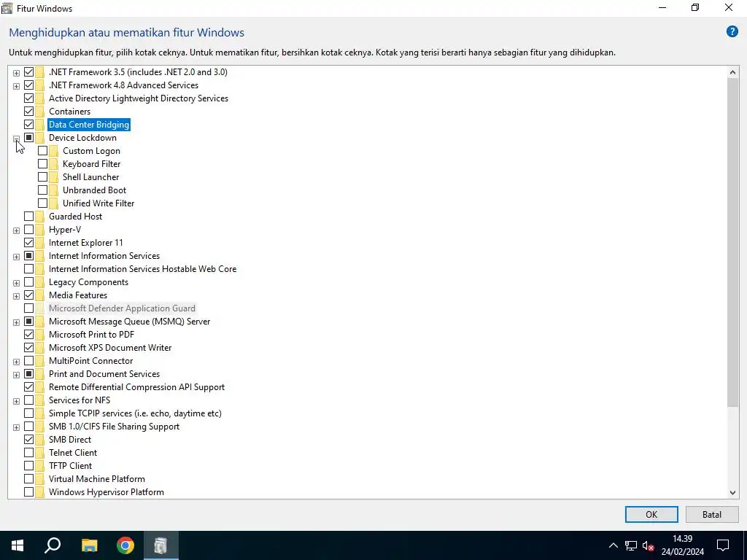Open the taskbar search magnifier
Image resolution: width=747 pixels, height=560 pixels.
pos(53,545)
